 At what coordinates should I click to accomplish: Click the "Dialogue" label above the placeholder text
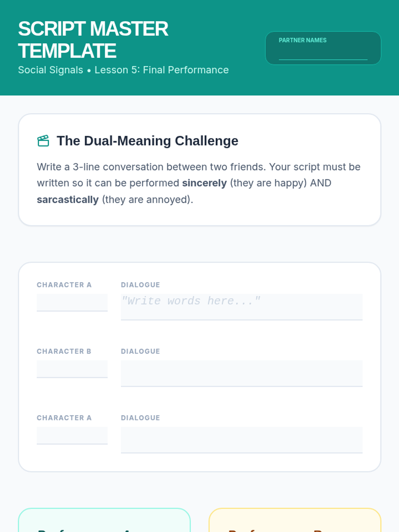(140, 285)
